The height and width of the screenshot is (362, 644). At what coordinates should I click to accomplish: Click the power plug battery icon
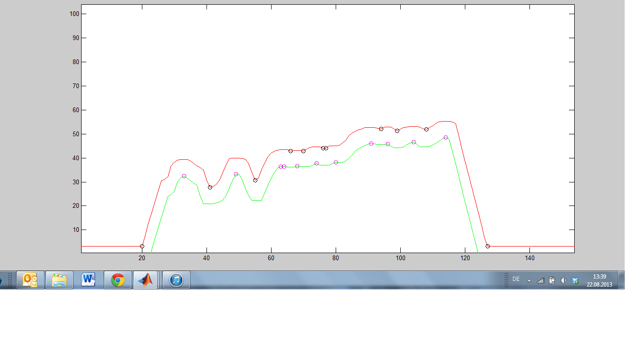552,280
